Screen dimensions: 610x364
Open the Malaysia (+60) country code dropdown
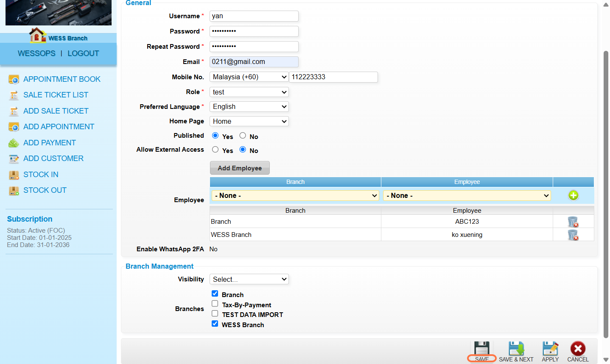click(249, 77)
